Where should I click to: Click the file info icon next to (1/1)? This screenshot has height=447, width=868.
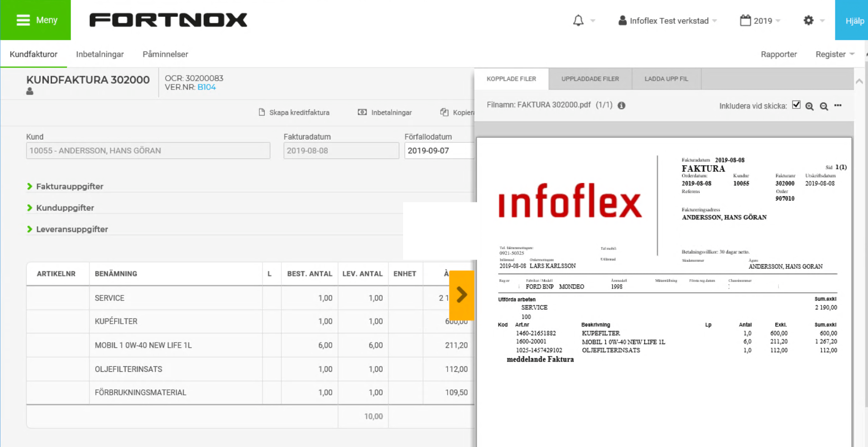622,106
